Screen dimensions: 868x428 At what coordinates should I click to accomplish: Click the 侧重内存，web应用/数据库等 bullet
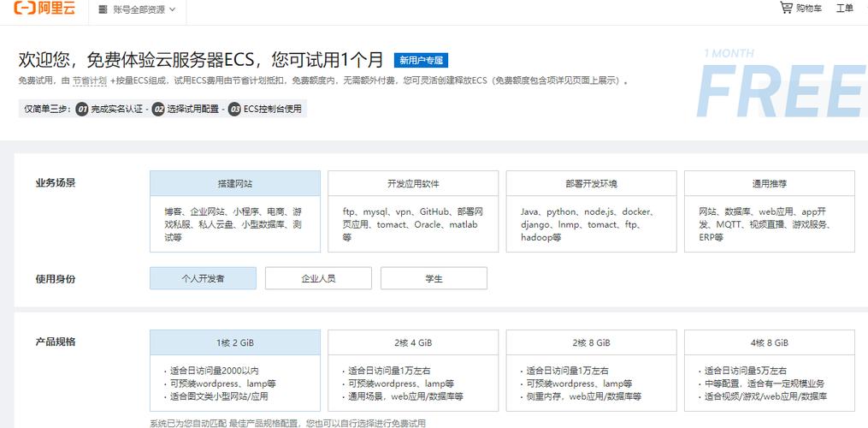584,396
